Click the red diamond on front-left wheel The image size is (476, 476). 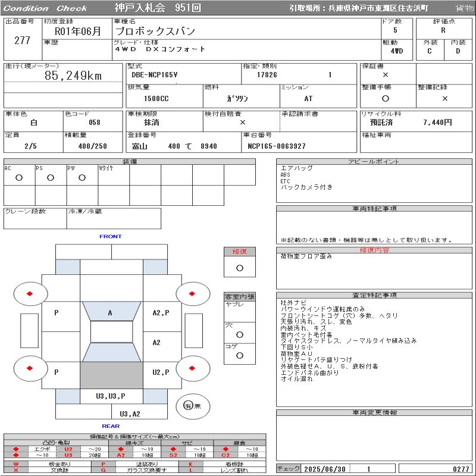coord(29,293)
